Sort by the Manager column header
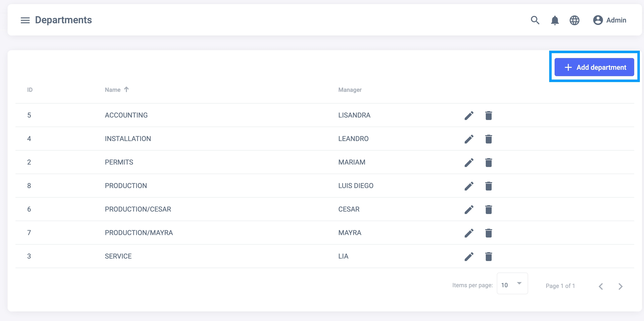Image resolution: width=644 pixels, height=321 pixels. [350, 90]
